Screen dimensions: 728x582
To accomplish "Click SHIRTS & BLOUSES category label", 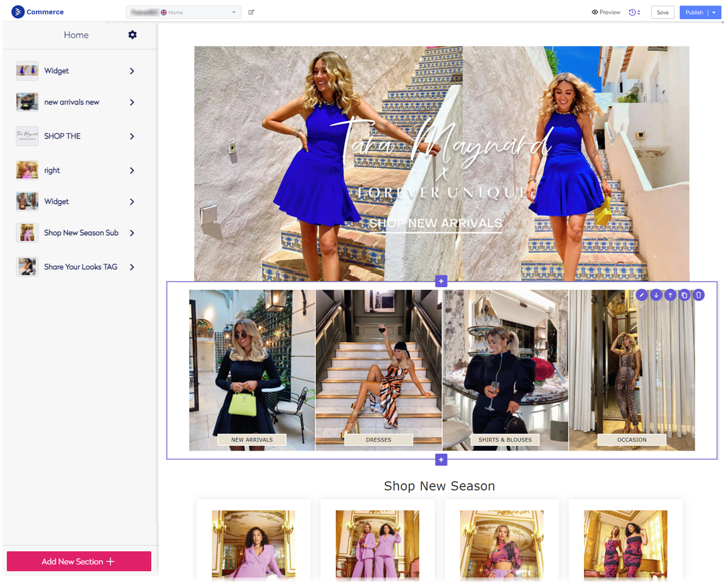I will [x=505, y=439].
